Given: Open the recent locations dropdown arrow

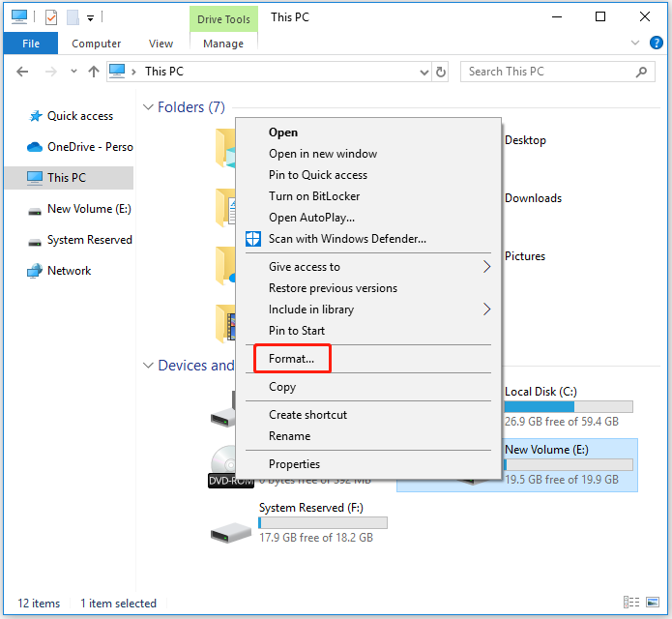Looking at the screenshot, I should pos(73,72).
